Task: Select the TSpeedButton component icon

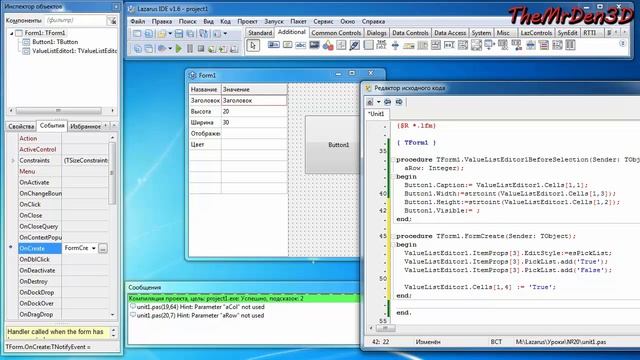Action: [x=287, y=44]
